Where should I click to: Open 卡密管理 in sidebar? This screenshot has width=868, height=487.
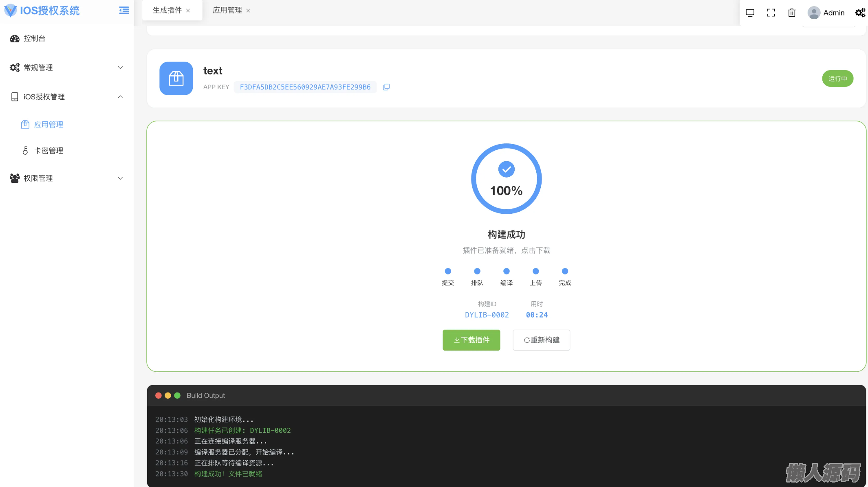48,151
